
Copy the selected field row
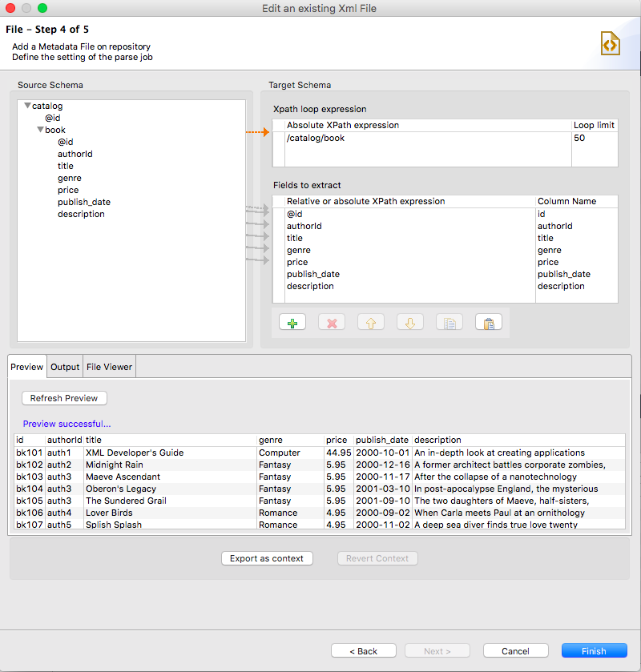pyautogui.click(x=449, y=321)
